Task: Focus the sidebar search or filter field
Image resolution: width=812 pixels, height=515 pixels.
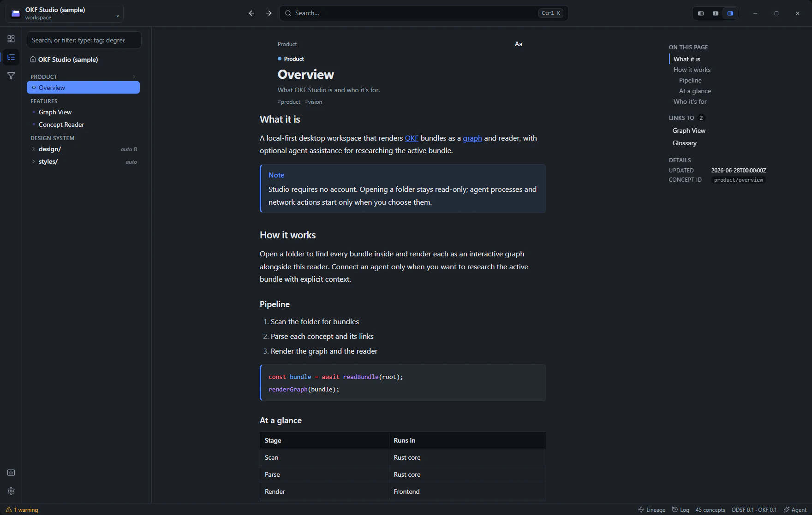Action: (x=84, y=40)
